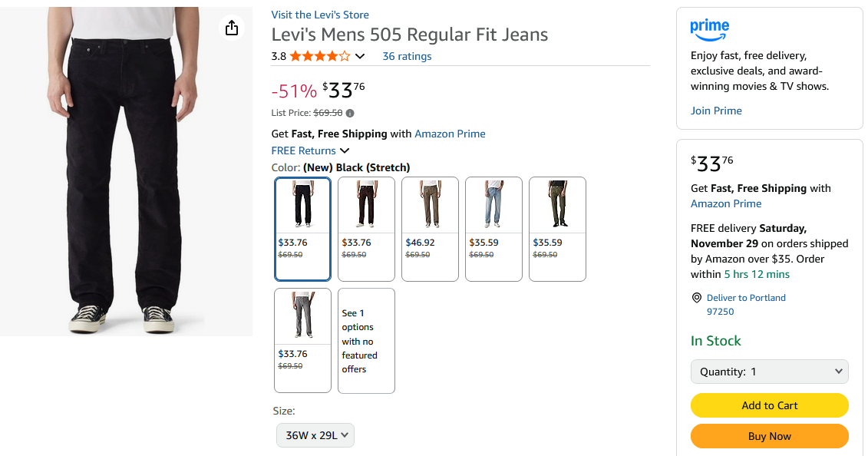
Task: Add the jeans to cart
Action: [769, 405]
